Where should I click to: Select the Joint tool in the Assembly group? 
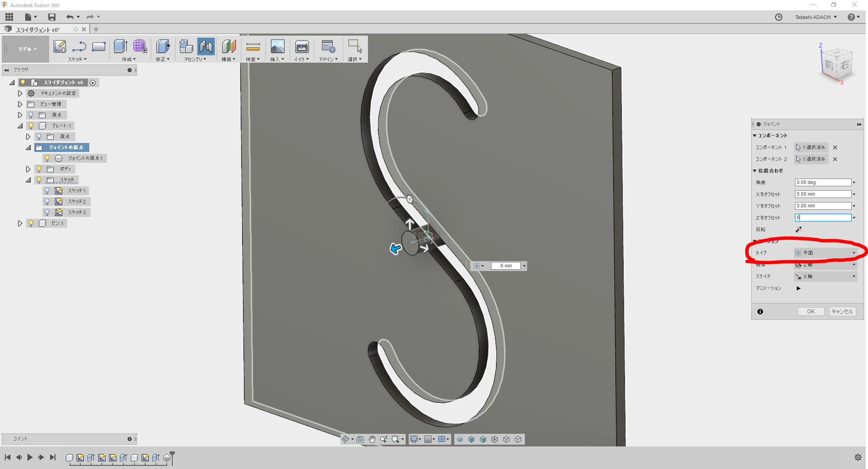pos(206,46)
